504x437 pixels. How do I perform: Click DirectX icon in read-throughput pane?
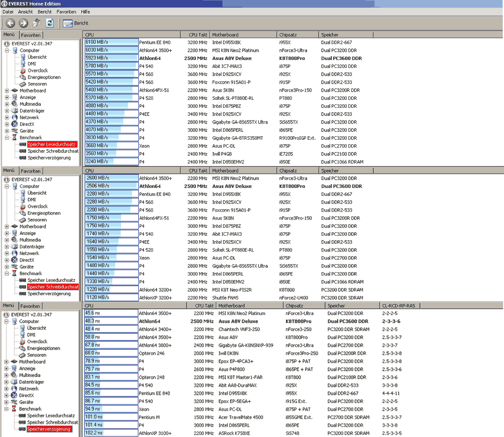point(14,125)
